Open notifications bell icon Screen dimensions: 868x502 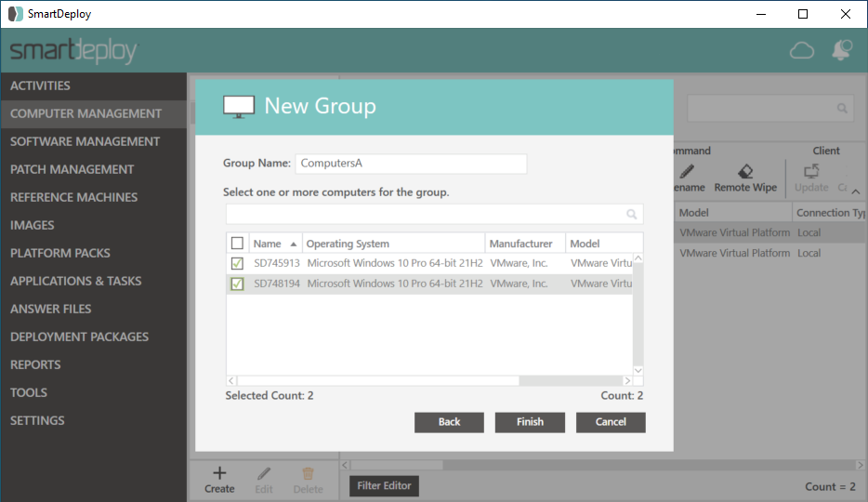[x=842, y=50]
